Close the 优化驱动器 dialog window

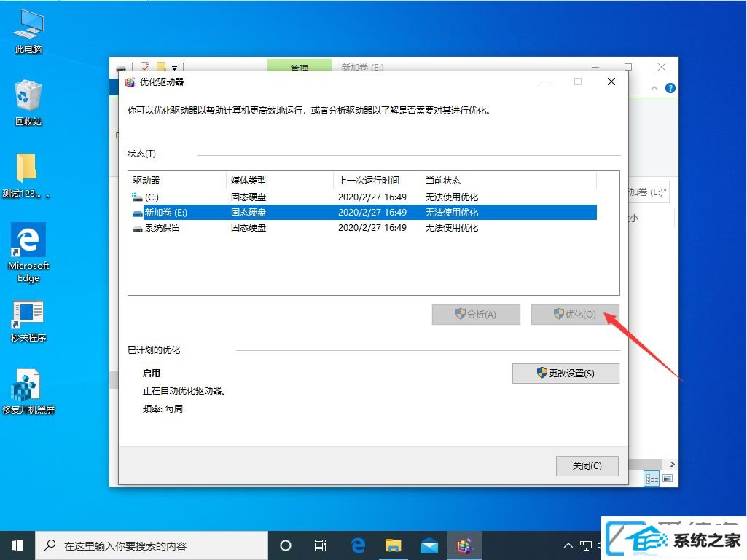click(611, 82)
